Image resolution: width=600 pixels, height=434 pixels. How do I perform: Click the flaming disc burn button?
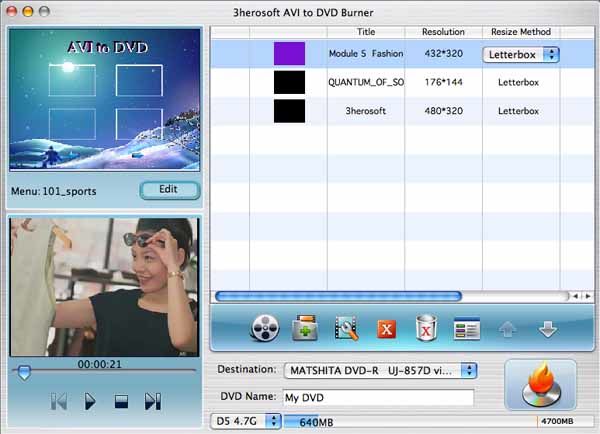pos(541,385)
